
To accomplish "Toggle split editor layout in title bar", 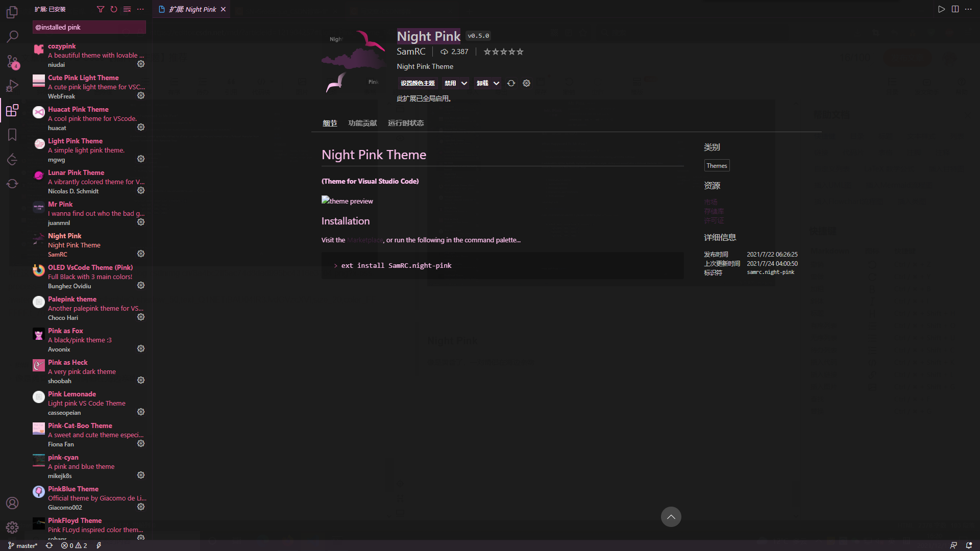I will click(x=955, y=9).
